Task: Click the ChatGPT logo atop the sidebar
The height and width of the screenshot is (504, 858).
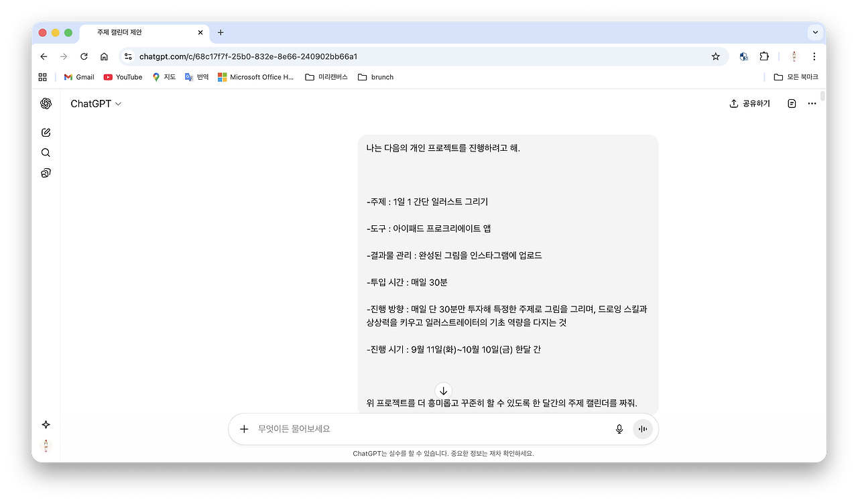Action: (46, 104)
